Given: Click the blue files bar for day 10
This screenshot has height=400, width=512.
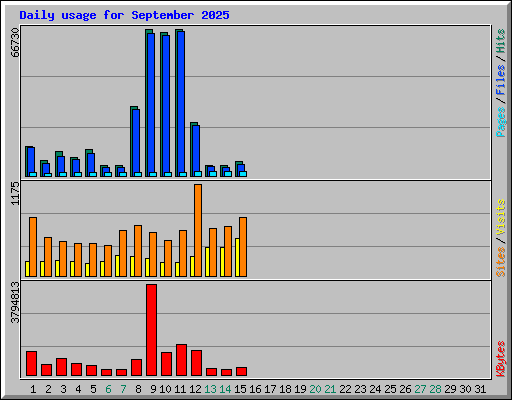Looking at the screenshot, I should click(166, 104).
